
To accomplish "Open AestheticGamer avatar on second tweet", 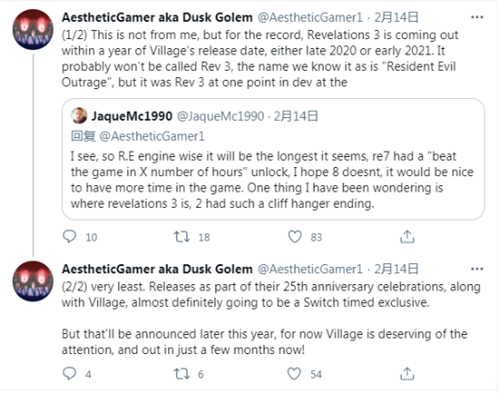I will 33,281.
